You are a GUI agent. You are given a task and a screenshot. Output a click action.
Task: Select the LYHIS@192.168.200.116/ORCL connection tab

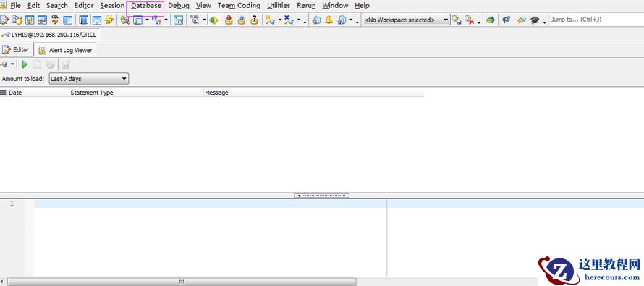click(49, 35)
